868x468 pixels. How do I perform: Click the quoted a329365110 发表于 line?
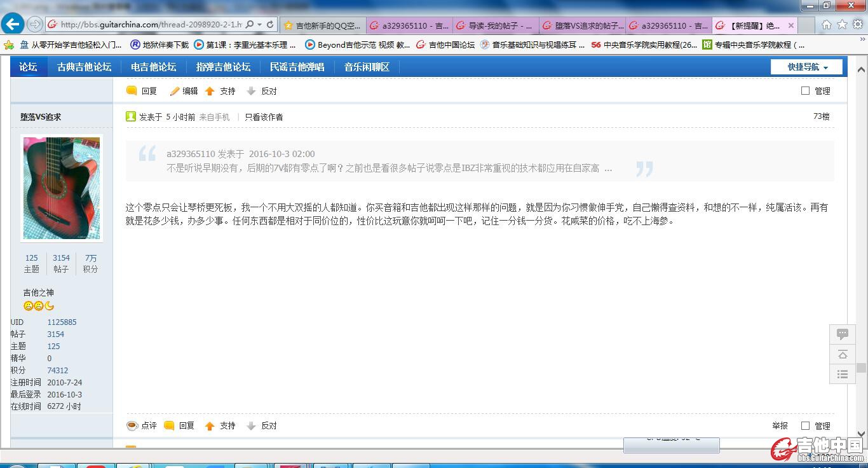click(241, 154)
